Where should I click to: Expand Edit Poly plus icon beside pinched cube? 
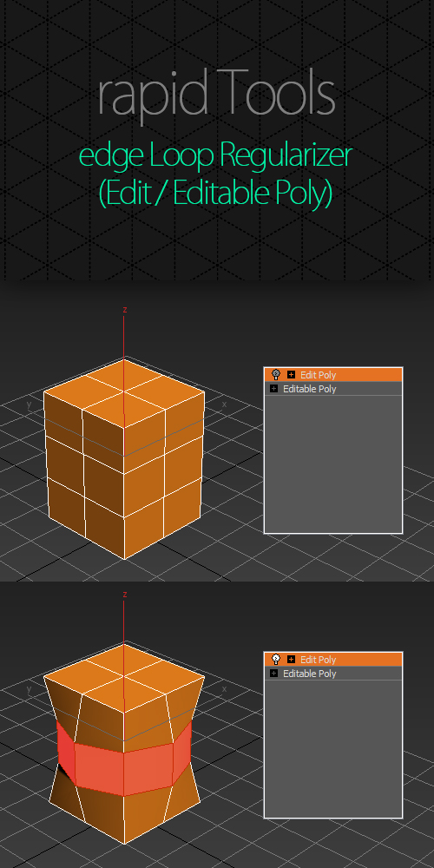click(291, 660)
